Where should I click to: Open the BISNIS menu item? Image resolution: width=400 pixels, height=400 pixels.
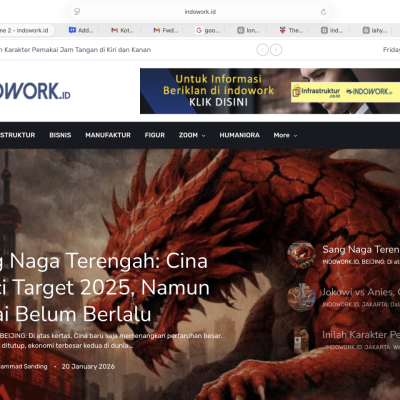[60, 135]
